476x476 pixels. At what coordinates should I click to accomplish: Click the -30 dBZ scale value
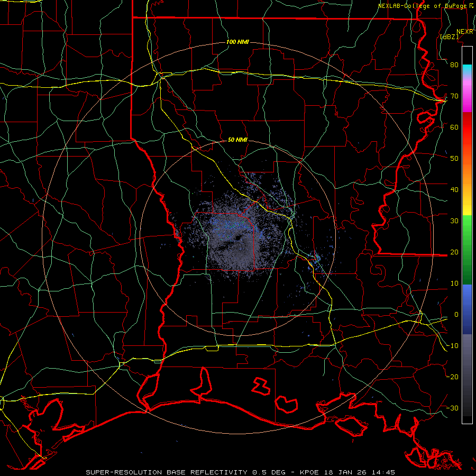tap(452, 408)
